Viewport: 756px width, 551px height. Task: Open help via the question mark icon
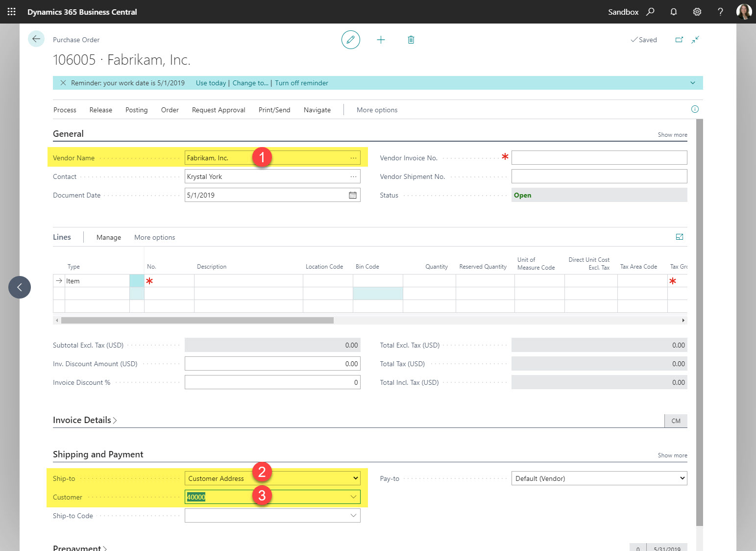720,11
